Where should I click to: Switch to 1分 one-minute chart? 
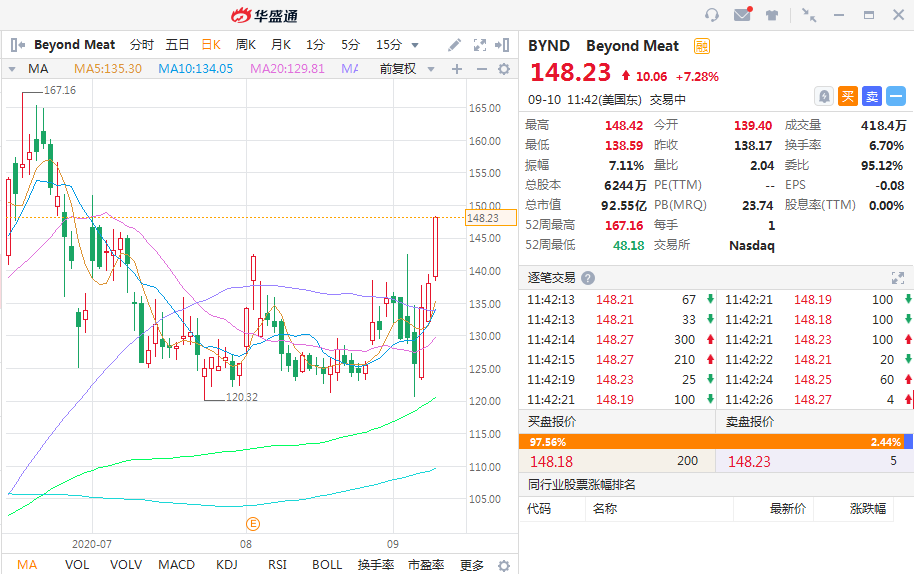tap(315, 45)
